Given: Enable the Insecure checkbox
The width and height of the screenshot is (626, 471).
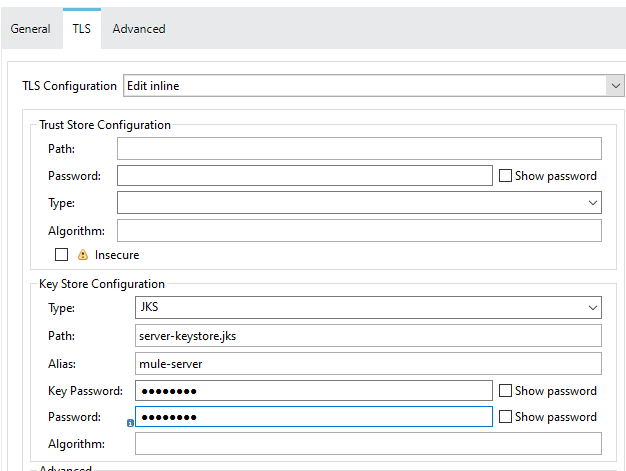Looking at the screenshot, I should [x=62, y=255].
